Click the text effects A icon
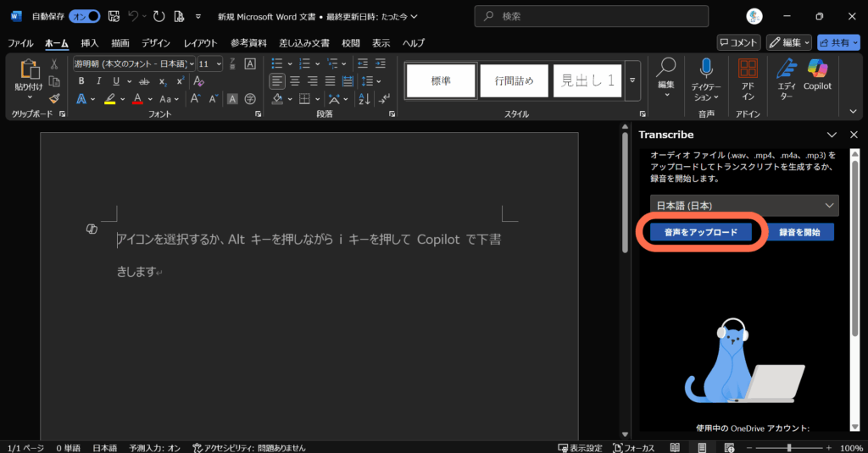The width and height of the screenshot is (868, 453). tap(81, 99)
